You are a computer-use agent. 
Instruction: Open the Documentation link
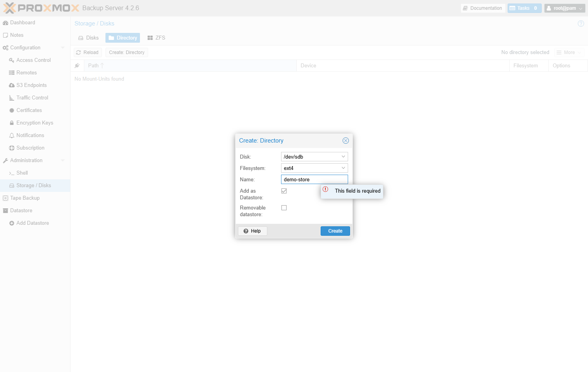(x=483, y=8)
